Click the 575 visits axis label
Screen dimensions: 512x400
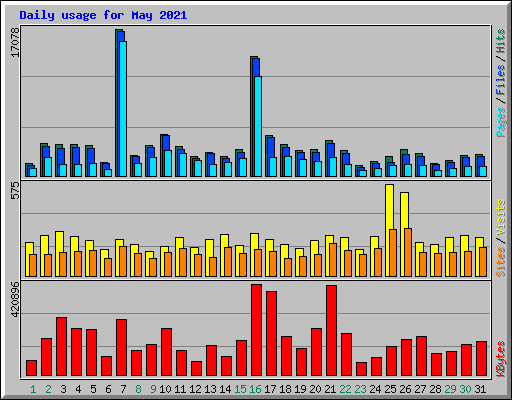[15, 190]
